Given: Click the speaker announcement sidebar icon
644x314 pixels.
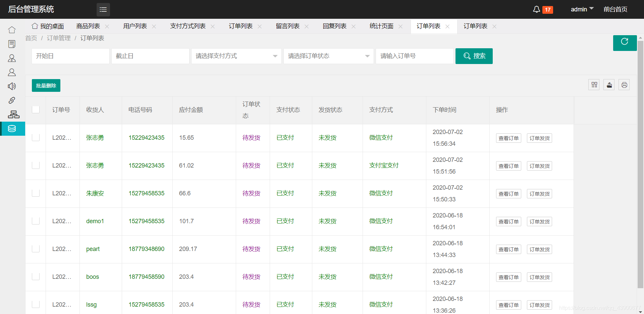Looking at the screenshot, I should click(12, 86).
